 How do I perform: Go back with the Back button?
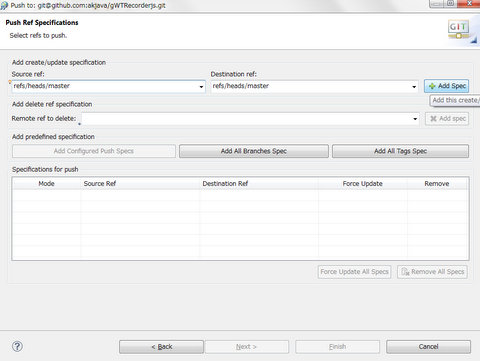pos(161,347)
